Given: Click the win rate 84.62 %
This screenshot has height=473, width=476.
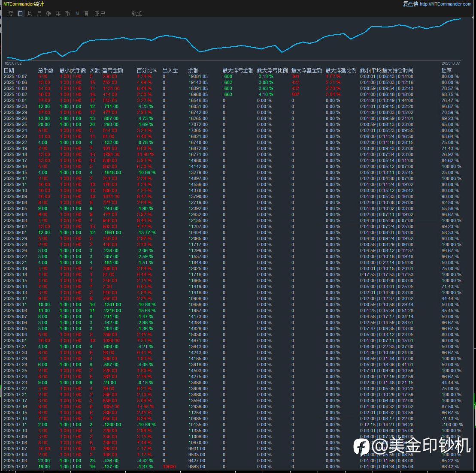Looking at the screenshot, I should click(x=450, y=160).
